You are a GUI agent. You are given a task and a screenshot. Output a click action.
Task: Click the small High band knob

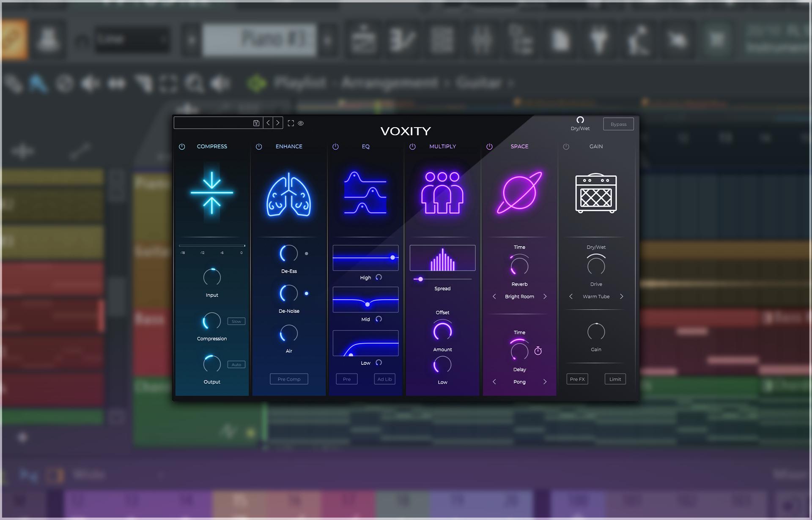[379, 277]
